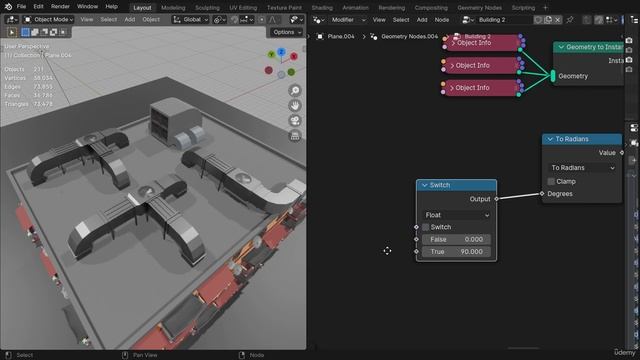Choose the Subtract selection mode icon
This screenshot has height=360, width=640.
click(44, 32)
